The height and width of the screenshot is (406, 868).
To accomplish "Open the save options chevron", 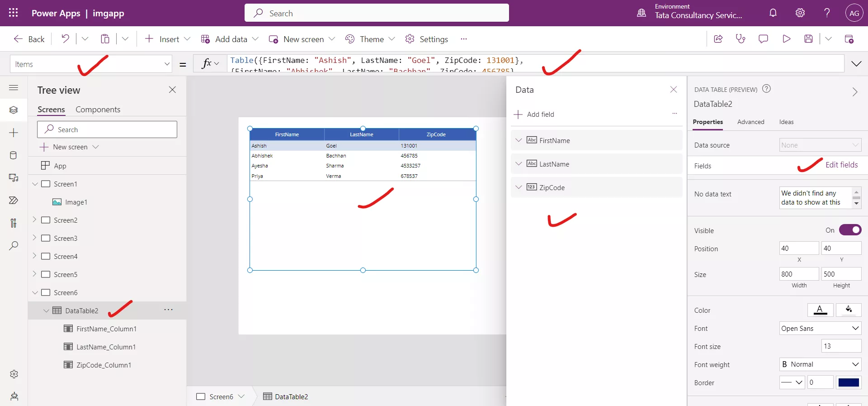I will [x=828, y=39].
